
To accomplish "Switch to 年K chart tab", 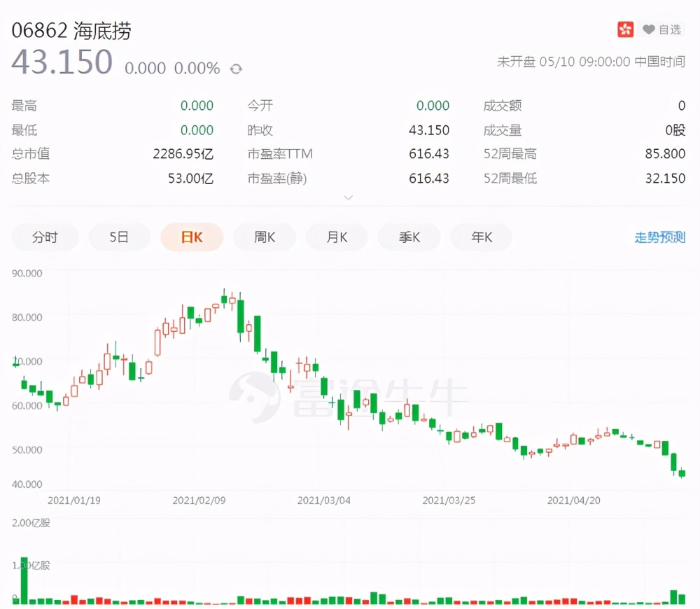I will (x=482, y=237).
